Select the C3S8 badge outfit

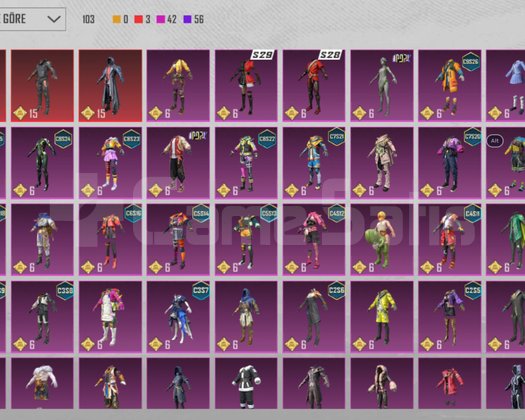click(42, 317)
